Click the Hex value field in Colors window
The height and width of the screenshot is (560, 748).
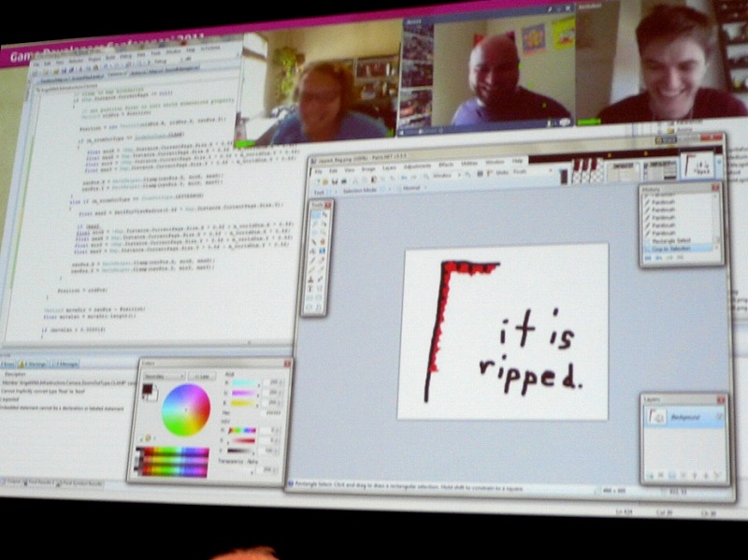(273, 413)
